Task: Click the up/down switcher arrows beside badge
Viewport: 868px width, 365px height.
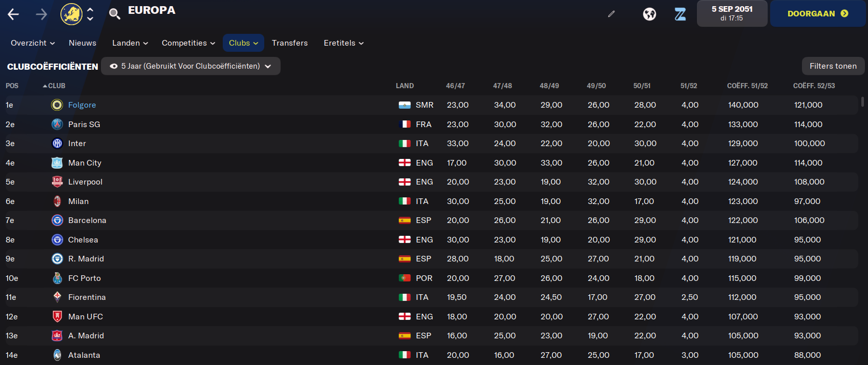Action: pyautogui.click(x=90, y=14)
